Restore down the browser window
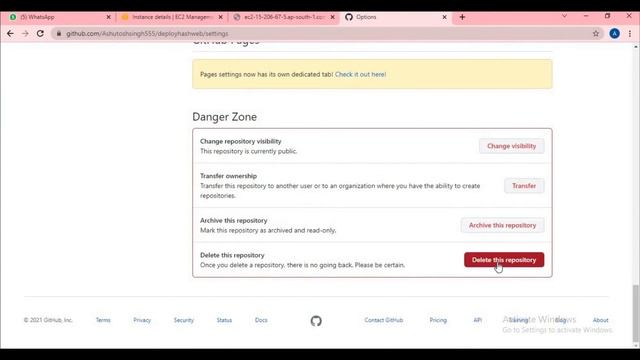The width and height of the screenshot is (640, 360). 607,16
